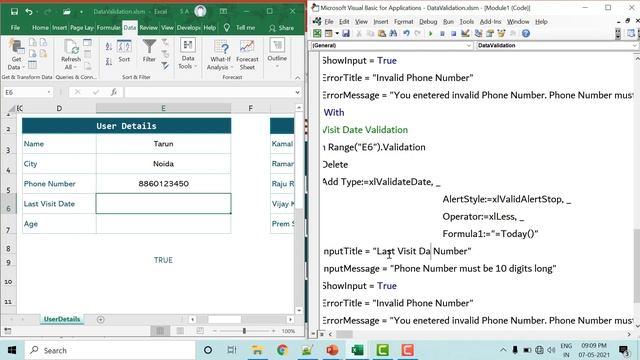This screenshot has width=640, height=360.
Task: Click the blue Help question mark icon
Action: (526, 33)
